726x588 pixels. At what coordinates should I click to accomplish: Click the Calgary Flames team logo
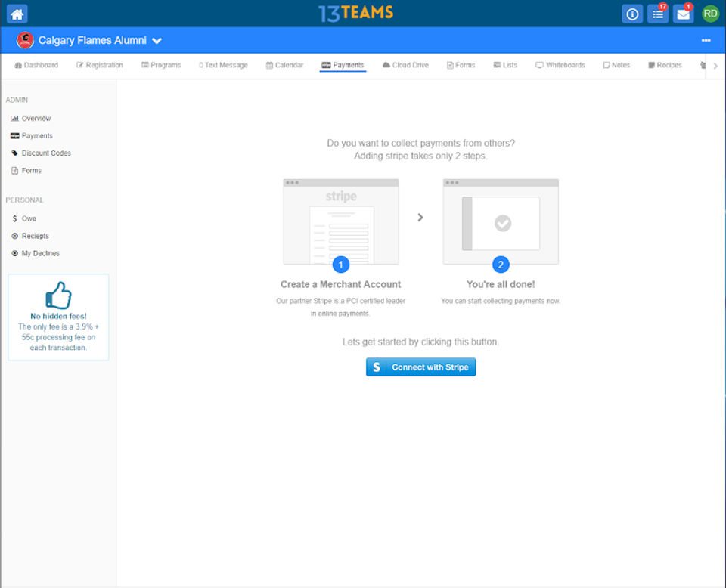point(25,40)
